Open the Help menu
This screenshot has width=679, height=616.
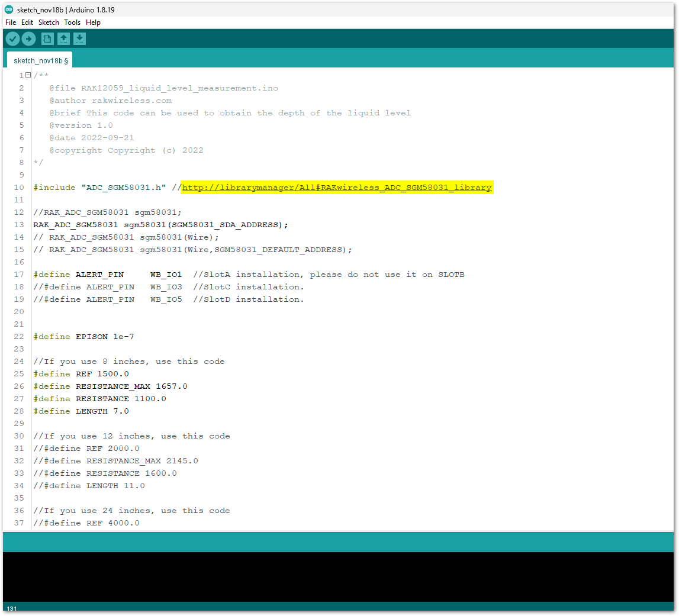(93, 22)
